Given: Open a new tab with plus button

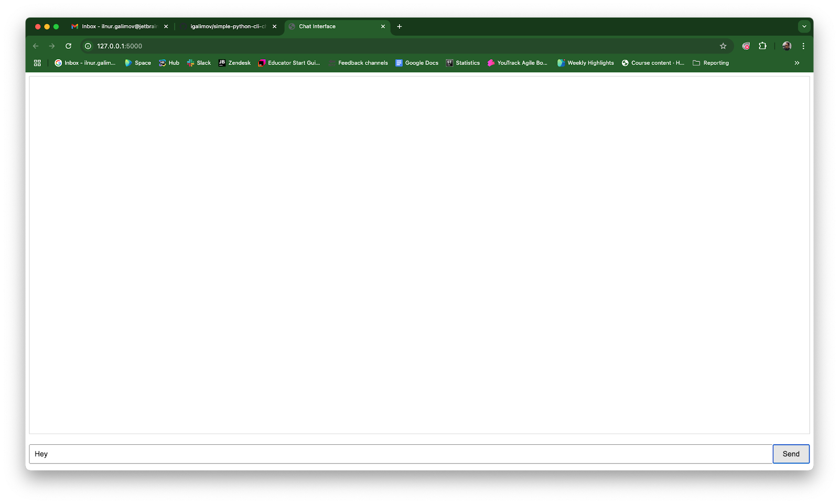Looking at the screenshot, I should point(400,26).
